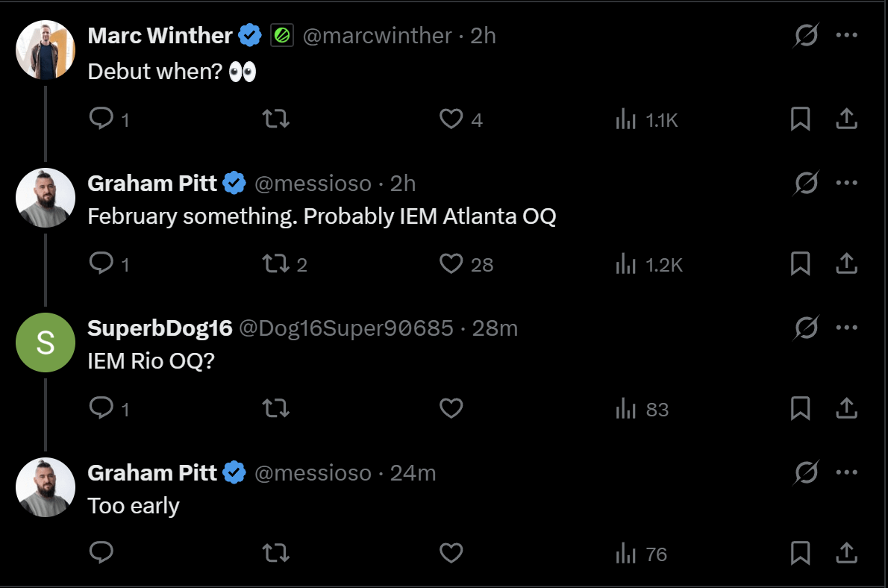Click SuperbDog16's green avatar
The width and height of the screenshot is (888, 588).
(46, 343)
